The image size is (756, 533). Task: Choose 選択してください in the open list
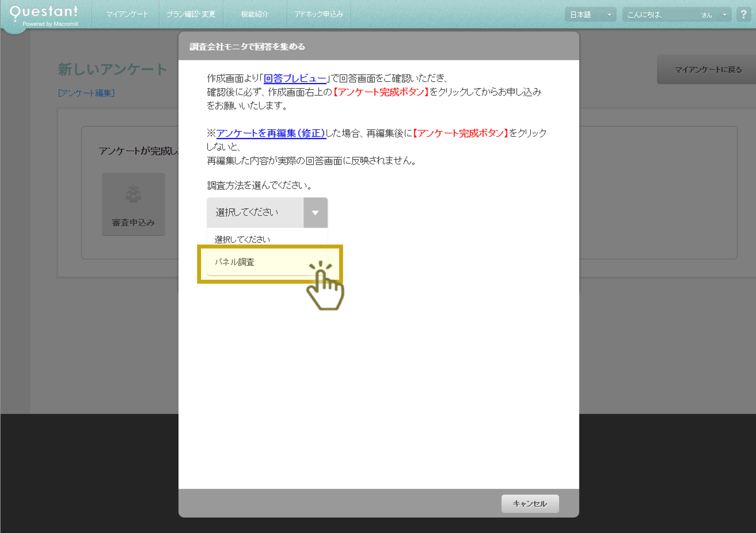242,238
